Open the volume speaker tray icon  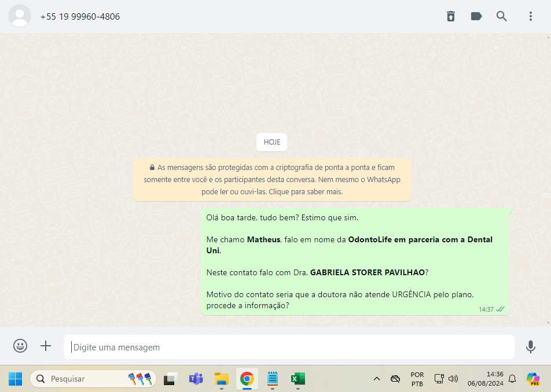(x=453, y=379)
